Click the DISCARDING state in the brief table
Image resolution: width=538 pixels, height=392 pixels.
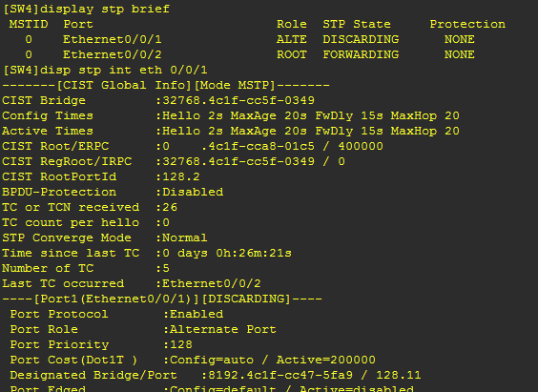pos(361,39)
